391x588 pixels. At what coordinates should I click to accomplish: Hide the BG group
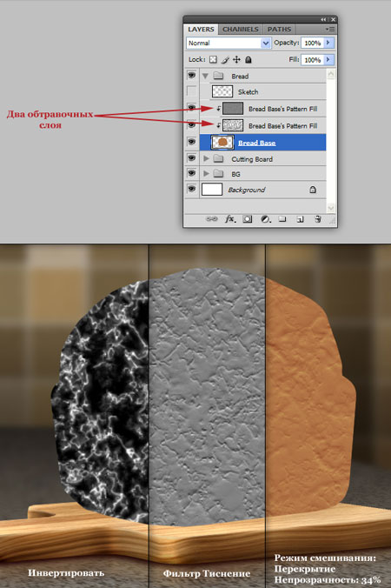[192, 173]
